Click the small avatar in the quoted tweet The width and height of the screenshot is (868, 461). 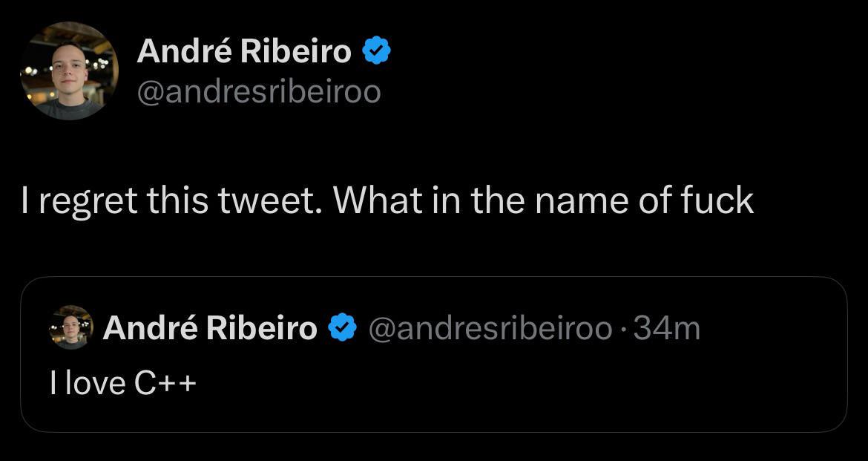point(71,327)
